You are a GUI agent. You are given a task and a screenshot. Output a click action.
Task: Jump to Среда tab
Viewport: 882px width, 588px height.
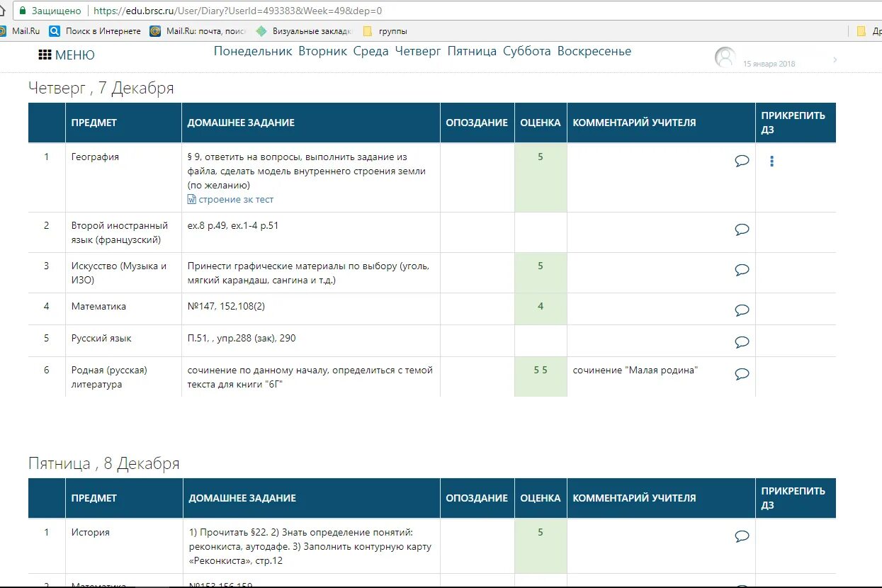pyautogui.click(x=371, y=51)
